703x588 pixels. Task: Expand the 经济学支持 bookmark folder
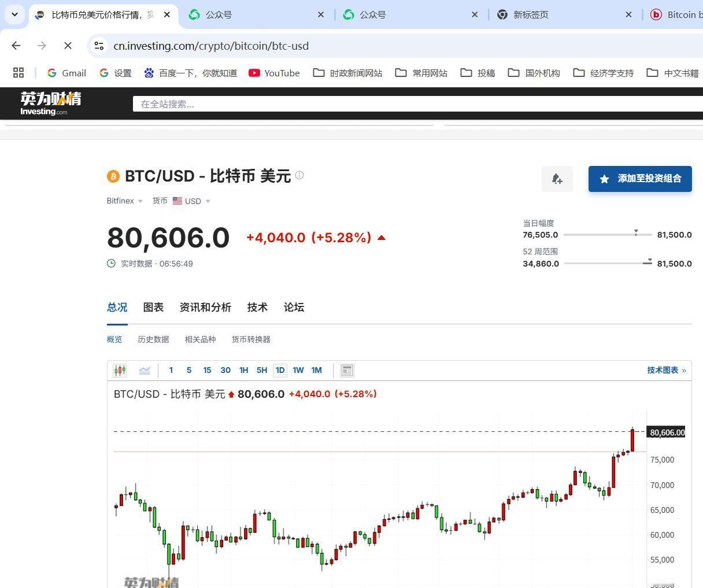click(603, 73)
